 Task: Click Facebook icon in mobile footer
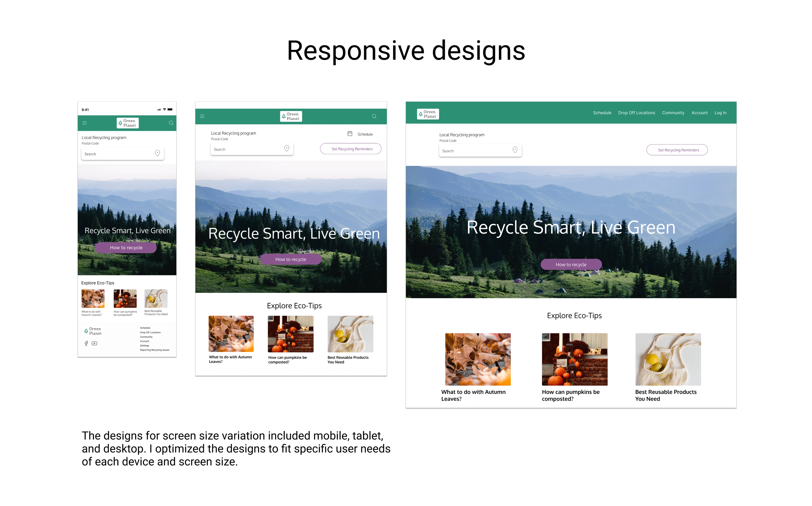[x=86, y=343]
